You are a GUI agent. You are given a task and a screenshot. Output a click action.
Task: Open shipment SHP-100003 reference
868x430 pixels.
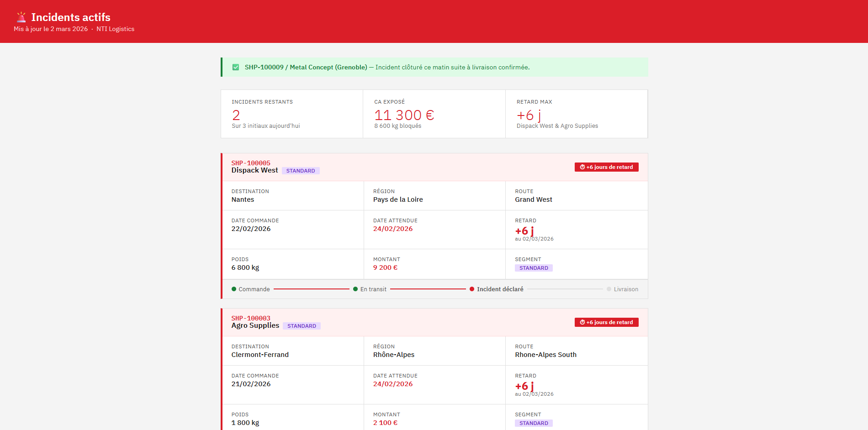point(251,318)
